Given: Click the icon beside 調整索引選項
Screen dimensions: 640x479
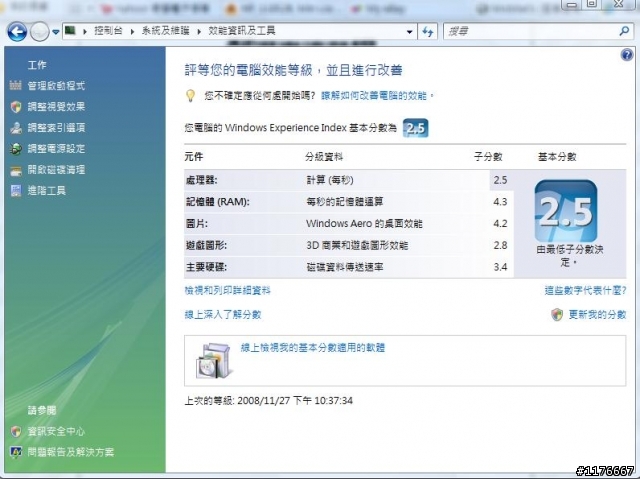Looking at the screenshot, I should [16, 128].
